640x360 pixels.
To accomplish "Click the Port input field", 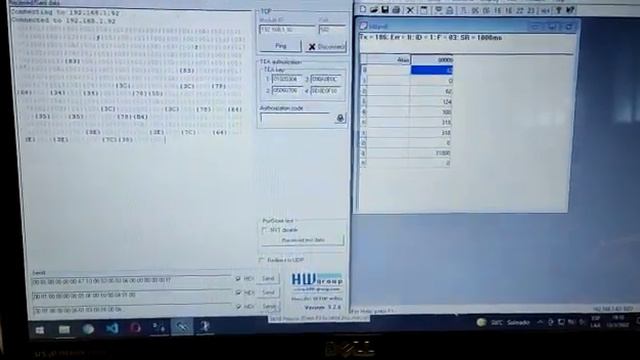I will point(332,30).
